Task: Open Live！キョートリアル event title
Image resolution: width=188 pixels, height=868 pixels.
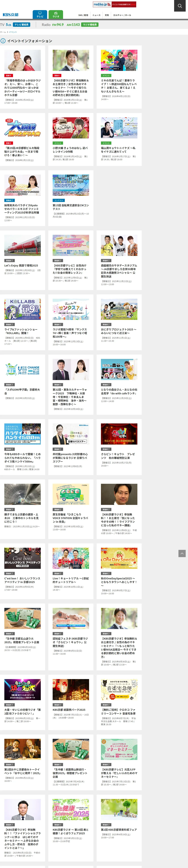Action: 71,580
